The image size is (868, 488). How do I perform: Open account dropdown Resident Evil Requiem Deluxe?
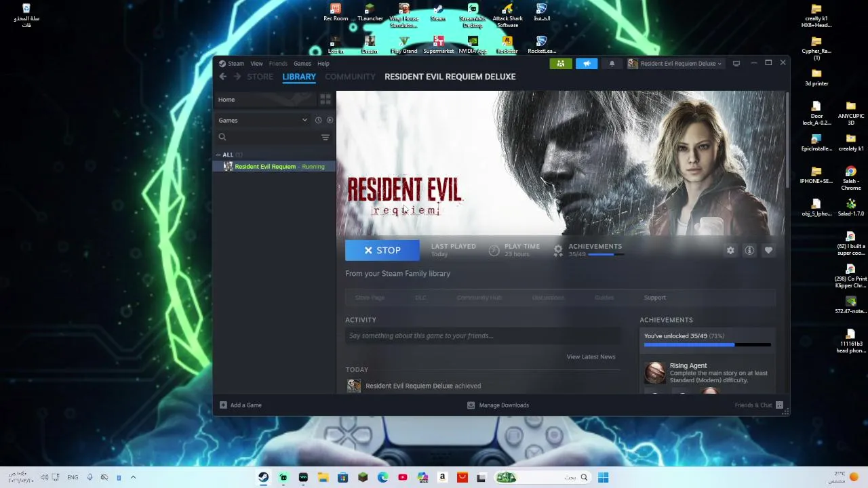[675, 64]
